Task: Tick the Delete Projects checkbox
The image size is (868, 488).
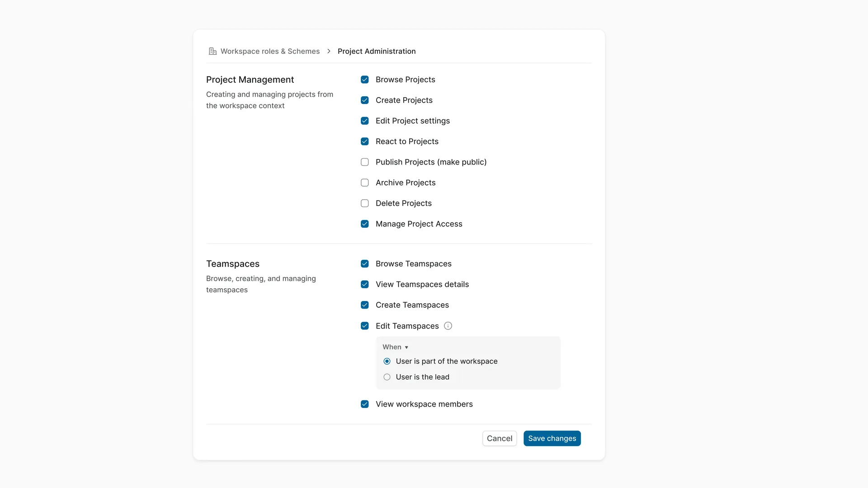Action: click(x=365, y=203)
